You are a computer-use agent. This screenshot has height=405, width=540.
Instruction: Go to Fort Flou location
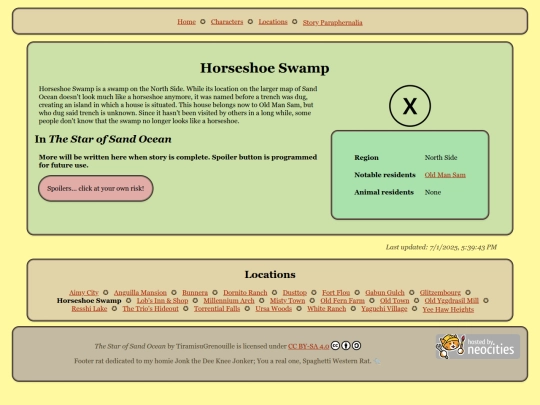click(336, 292)
